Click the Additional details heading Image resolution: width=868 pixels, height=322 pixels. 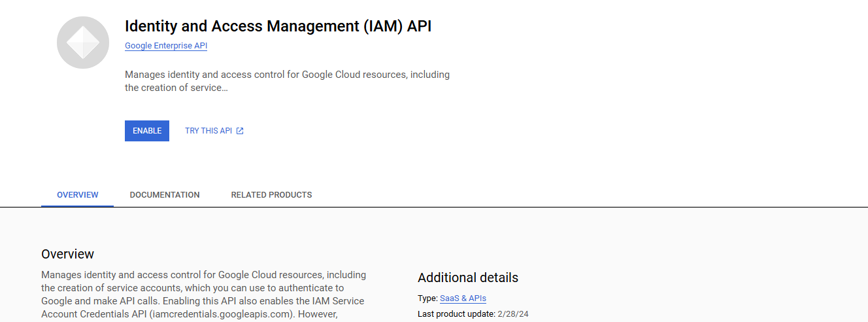(467, 277)
